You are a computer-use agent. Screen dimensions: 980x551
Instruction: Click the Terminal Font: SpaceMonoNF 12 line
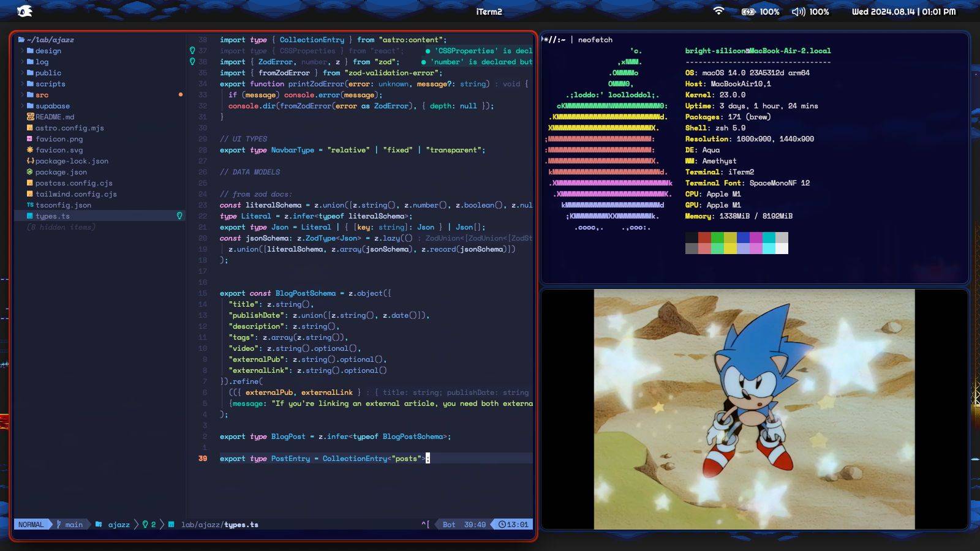point(747,183)
